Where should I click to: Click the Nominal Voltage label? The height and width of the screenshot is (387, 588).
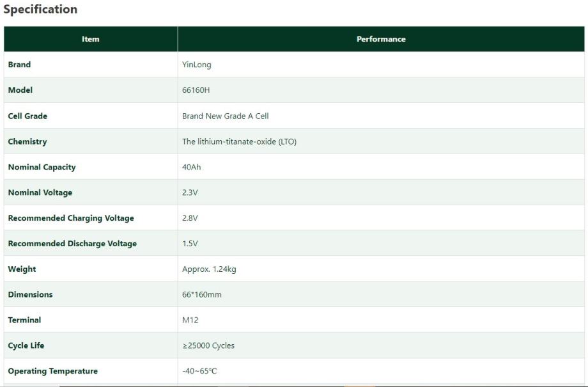(40, 193)
